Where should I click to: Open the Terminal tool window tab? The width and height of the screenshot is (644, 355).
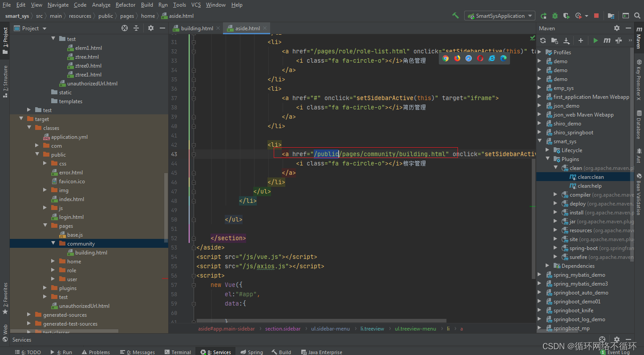(x=178, y=352)
